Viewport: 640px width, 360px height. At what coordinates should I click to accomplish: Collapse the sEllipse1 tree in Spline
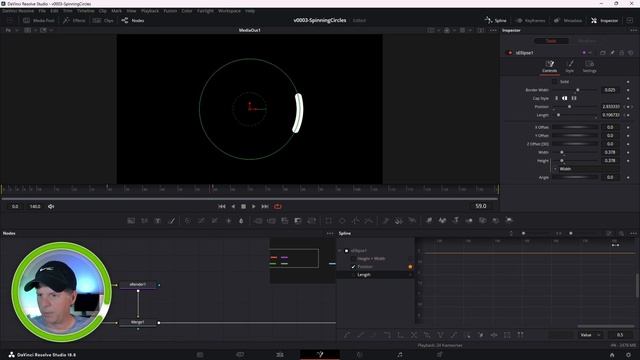coord(340,251)
